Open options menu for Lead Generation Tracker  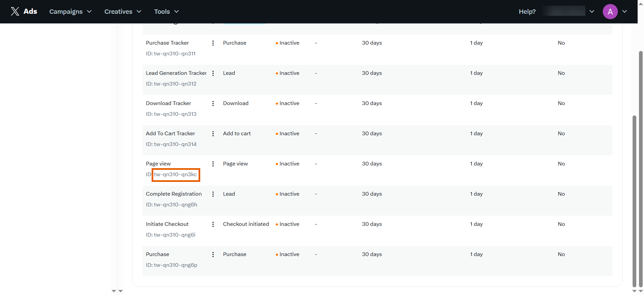[213, 73]
